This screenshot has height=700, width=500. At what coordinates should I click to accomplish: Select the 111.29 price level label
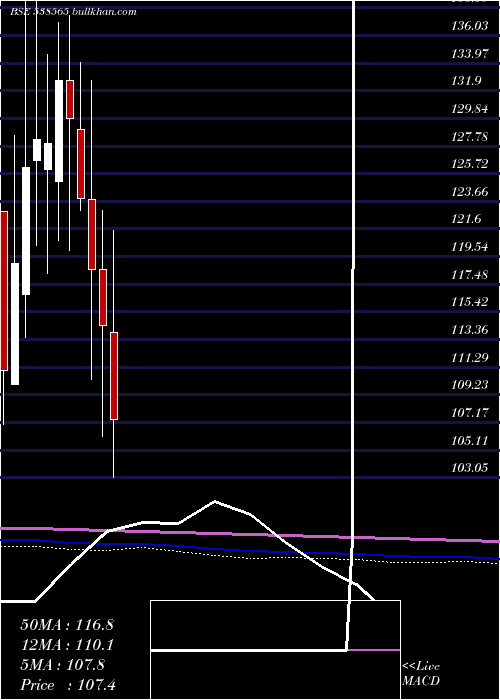[470, 358]
